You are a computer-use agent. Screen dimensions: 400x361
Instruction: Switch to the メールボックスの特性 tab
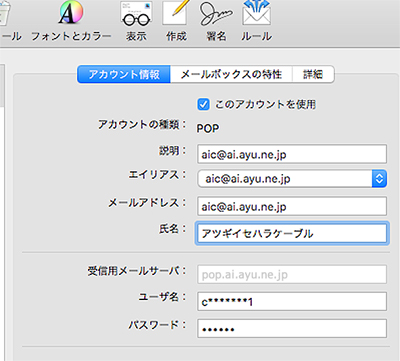click(x=231, y=74)
